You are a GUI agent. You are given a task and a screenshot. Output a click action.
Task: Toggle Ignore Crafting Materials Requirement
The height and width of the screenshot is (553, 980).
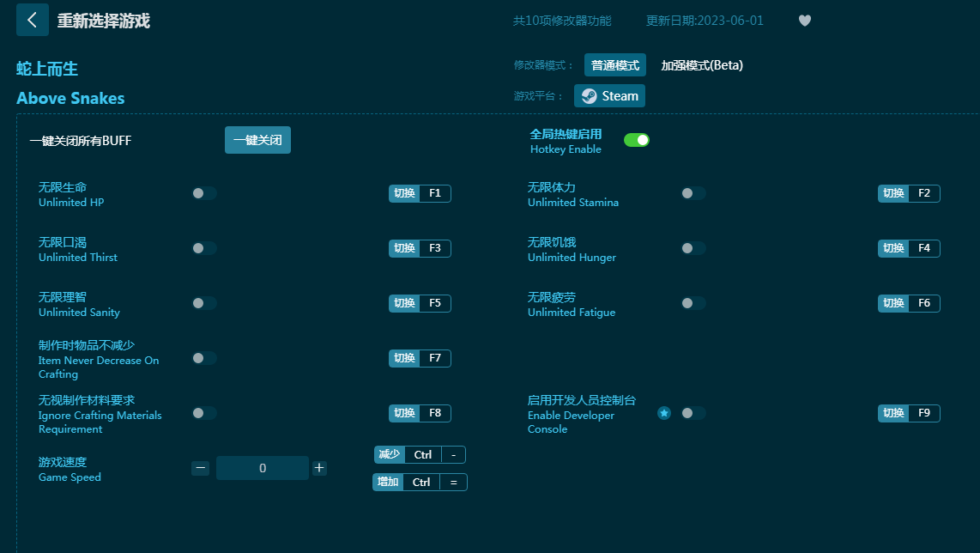203,413
